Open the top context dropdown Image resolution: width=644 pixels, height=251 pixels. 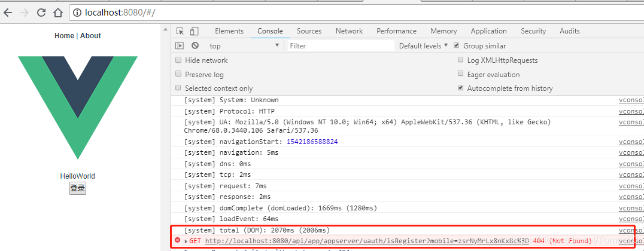click(244, 46)
